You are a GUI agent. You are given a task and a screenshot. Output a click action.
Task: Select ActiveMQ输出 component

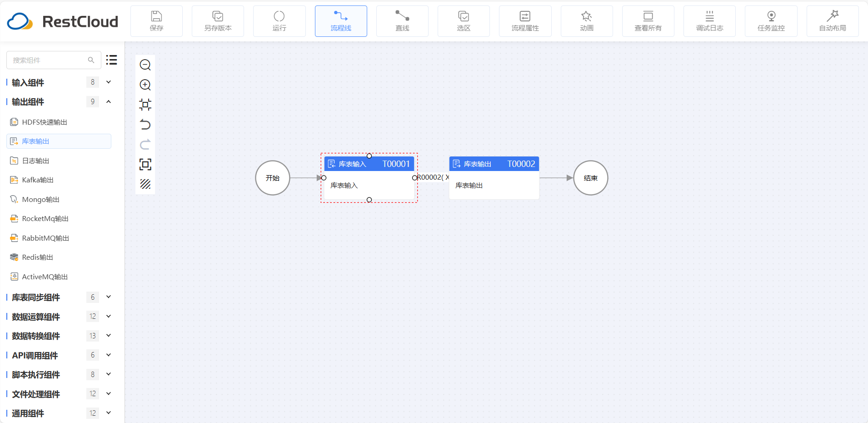pos(59,277)
